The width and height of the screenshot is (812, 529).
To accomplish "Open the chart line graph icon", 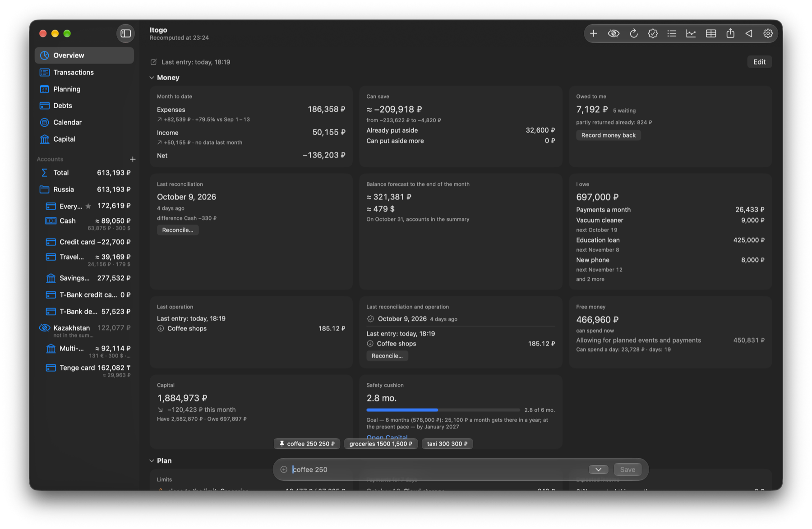I will click(691, 33).
